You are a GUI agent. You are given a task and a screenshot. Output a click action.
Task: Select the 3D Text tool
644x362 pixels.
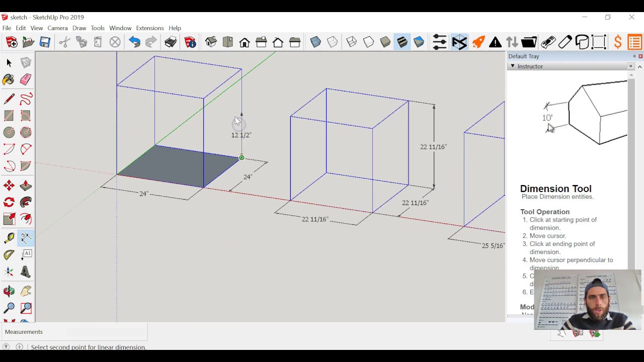pyautogui.click(x=26, y=271)
